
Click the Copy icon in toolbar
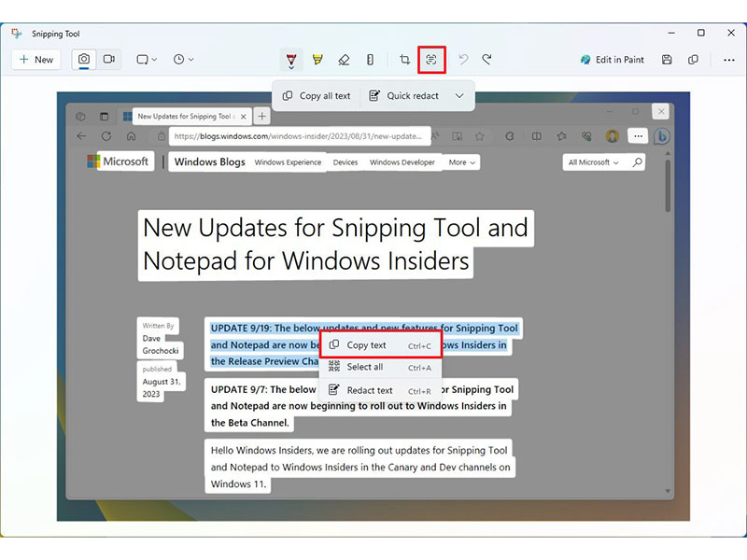tap(693, 60)
